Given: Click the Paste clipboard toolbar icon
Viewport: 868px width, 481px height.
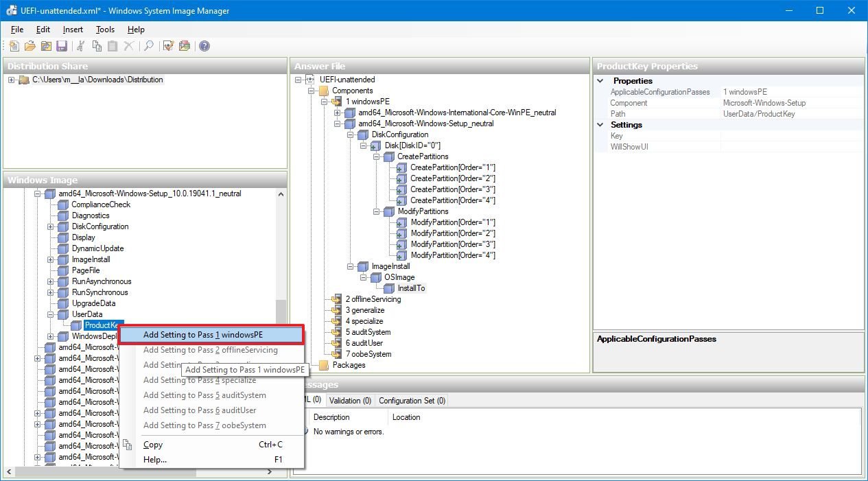Looking at the screenshot, I should [113, 46].
